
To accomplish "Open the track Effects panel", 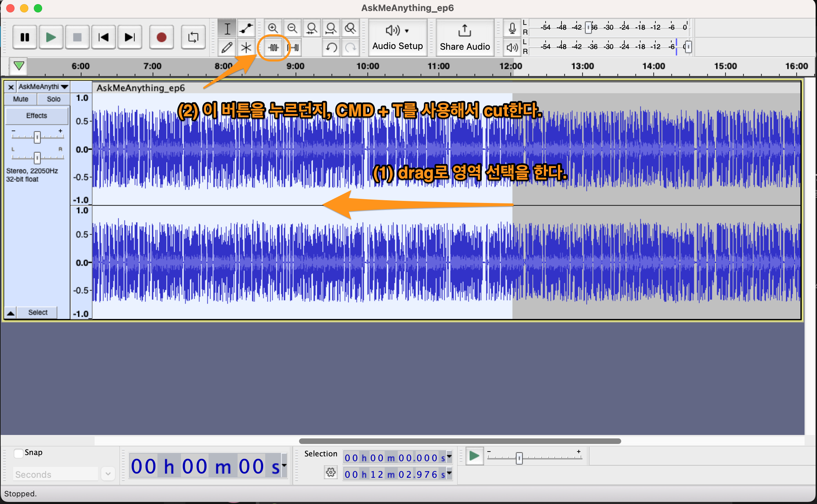I will pyautogui.click(x=37, y=116).
